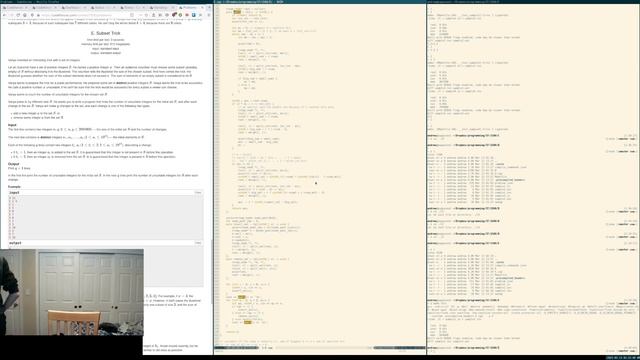Screen dimensions: 640x360
Task: Go back in the Firefox browser
Action: [x=4, y=15]
